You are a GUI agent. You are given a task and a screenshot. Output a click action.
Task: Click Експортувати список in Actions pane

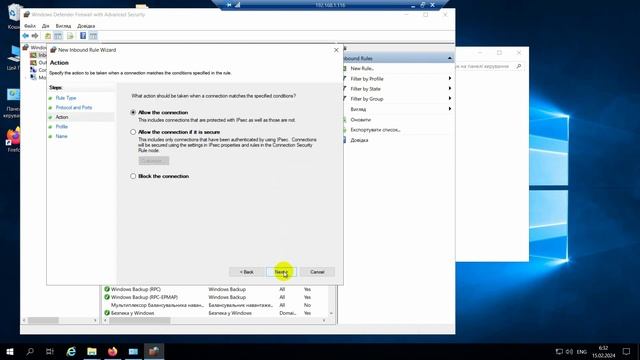375,130
